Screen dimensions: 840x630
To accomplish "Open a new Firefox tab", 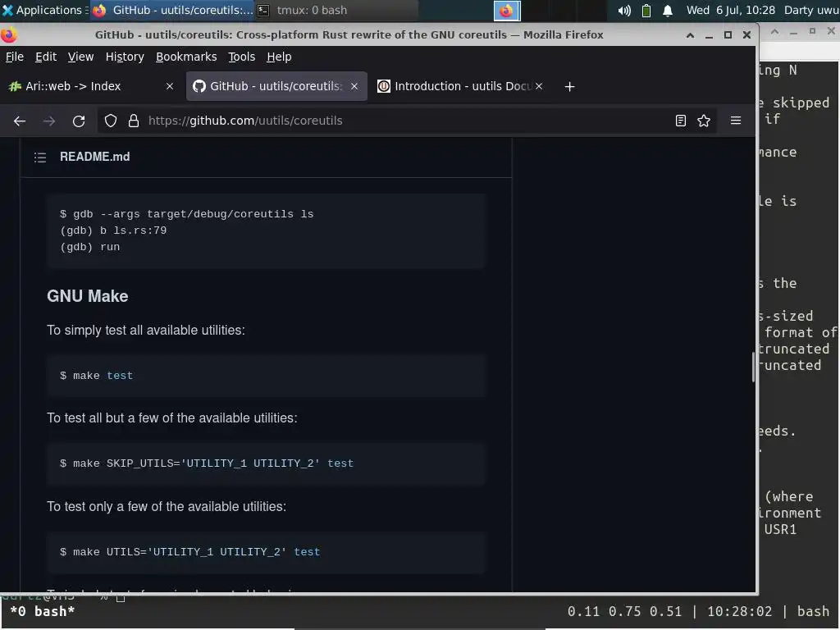I will coord(569,87).
